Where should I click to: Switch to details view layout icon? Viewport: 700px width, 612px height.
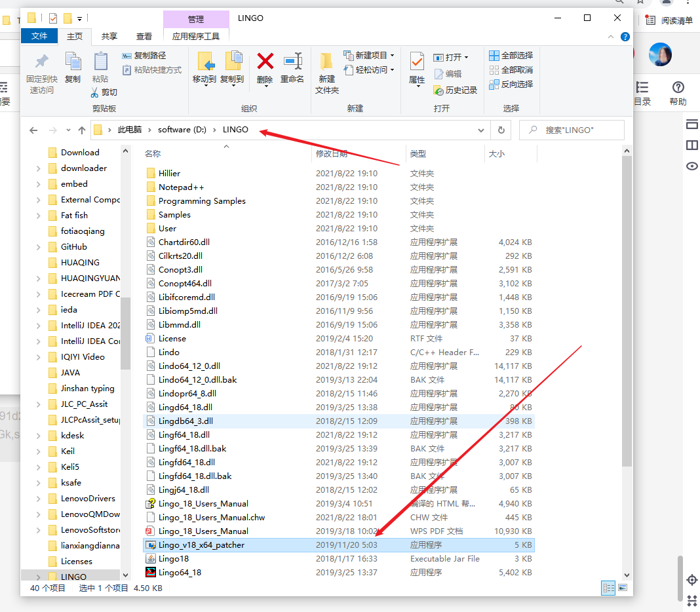click(x=608, y=588)
